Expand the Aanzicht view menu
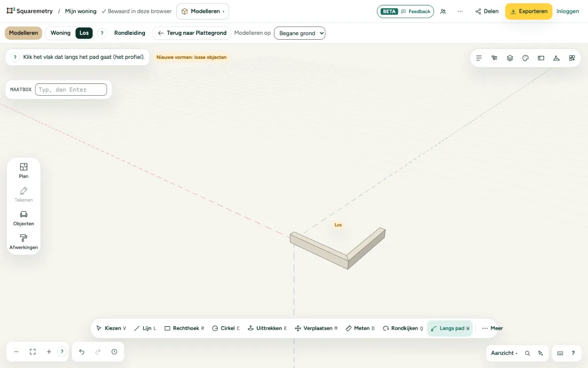 [x=504, y=353]
